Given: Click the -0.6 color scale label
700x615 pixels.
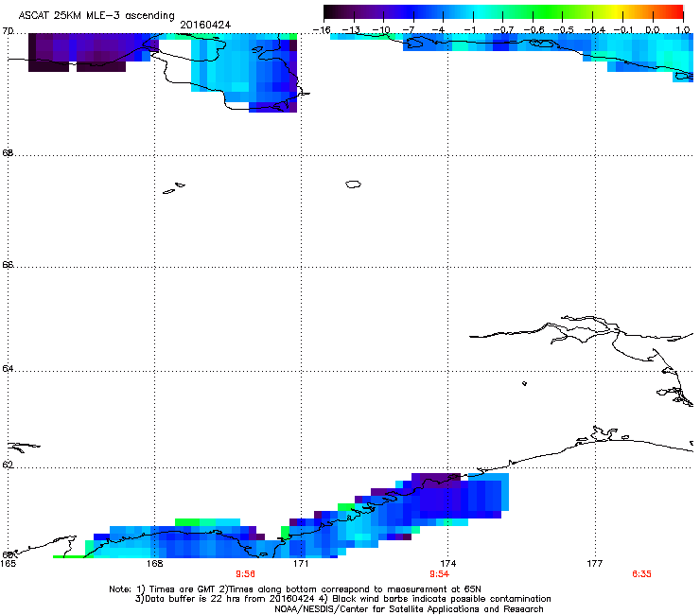Looking at the screenshot, I should (534, 30).
